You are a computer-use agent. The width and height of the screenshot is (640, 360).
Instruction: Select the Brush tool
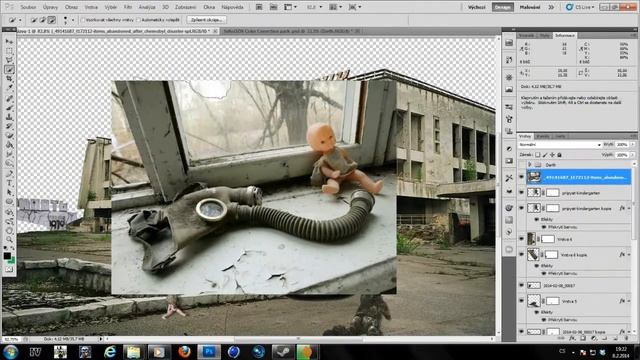pos(9,108)
